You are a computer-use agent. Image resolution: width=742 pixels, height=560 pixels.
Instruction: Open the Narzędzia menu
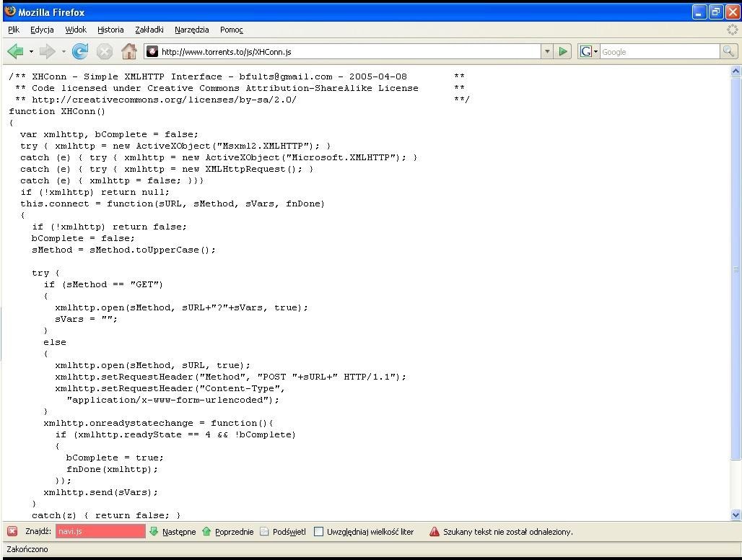[x=191, y=30]
